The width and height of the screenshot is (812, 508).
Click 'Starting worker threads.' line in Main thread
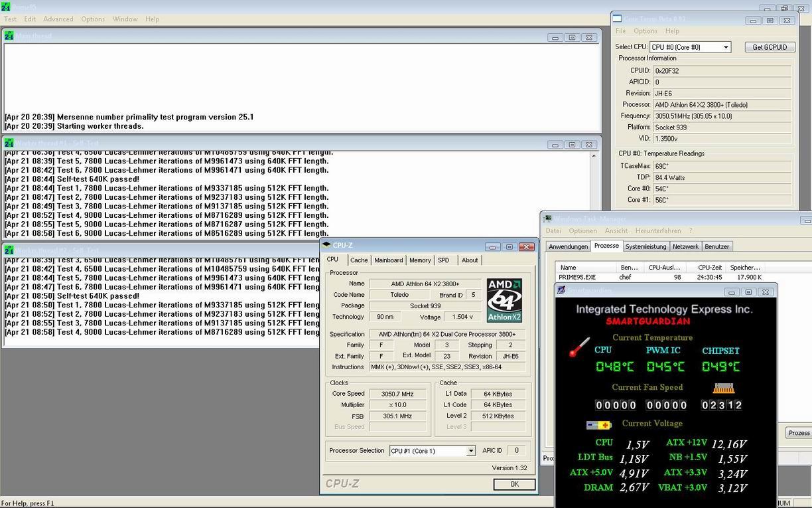[x=100, y=126]
